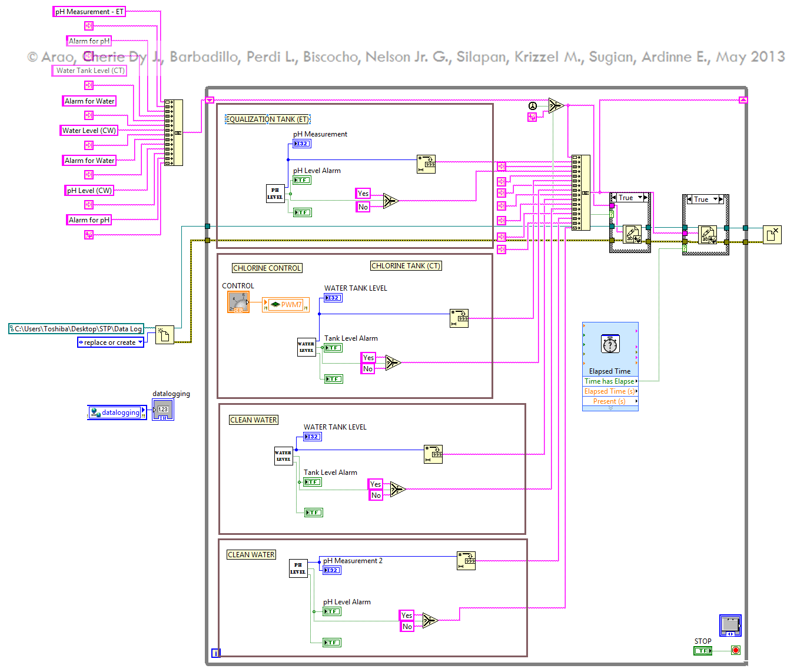Select the CHLORINE CONTROL label
The image size is (797, 672).
pyautogui.click(x=267, y=268)
